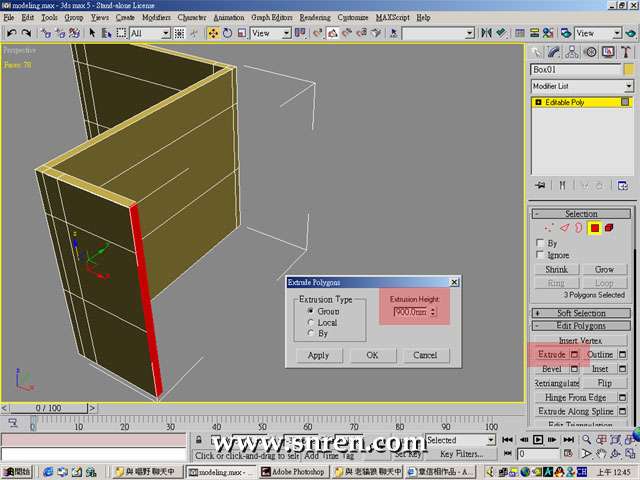Open Extrude settings box beside Extrude
Image resolution: width=640 pixels, height=480 pixels.
(576, 355)
